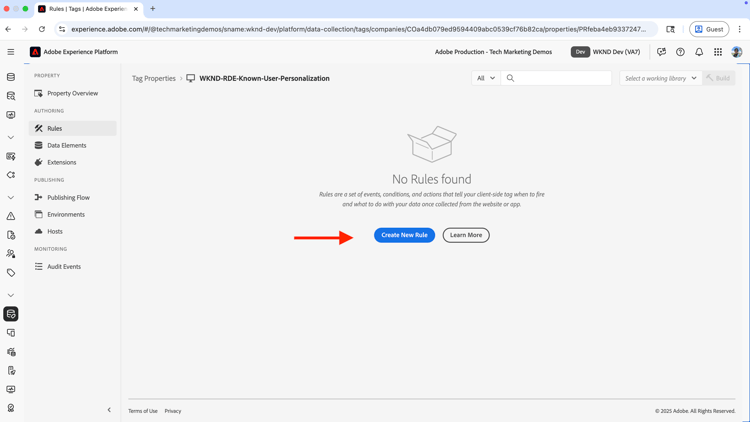The image size is (750, 422).
Task: Click the WKND-RDE-Known-User-Personalization property name
Action: 265,78
